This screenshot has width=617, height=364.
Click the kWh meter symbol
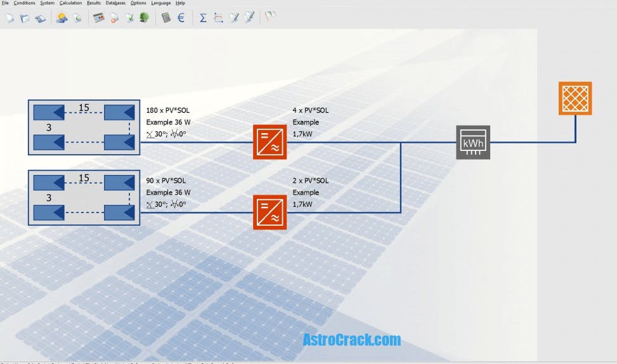point(473,142)
